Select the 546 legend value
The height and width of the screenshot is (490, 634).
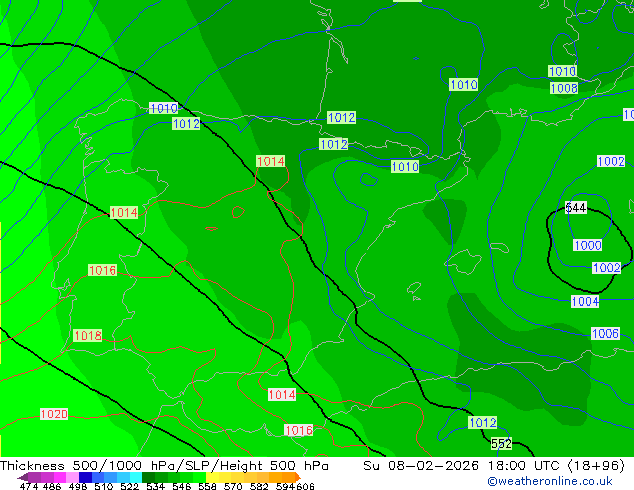[x=182, y=486]
